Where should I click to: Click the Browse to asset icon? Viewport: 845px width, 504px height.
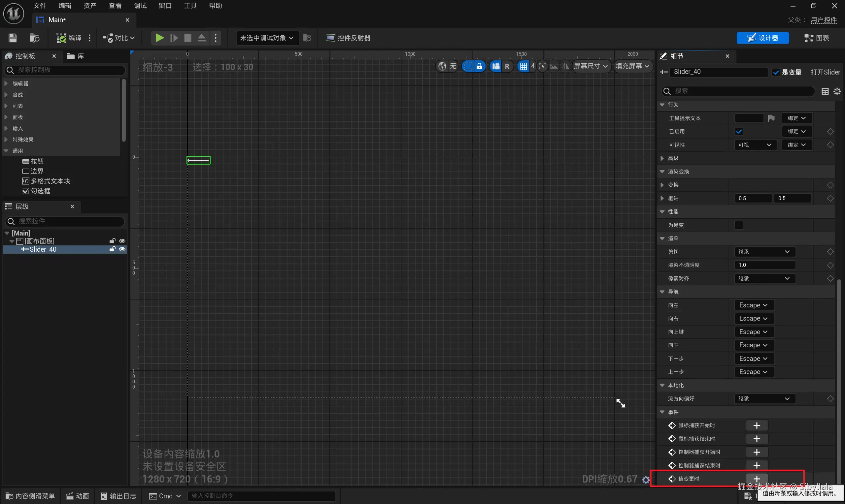34,38
